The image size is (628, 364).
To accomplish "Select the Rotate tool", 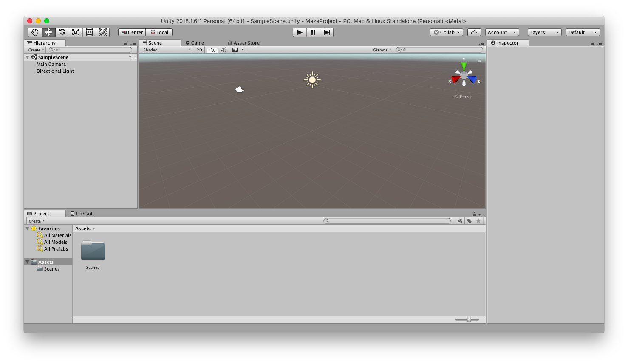I will pos(62,32).
